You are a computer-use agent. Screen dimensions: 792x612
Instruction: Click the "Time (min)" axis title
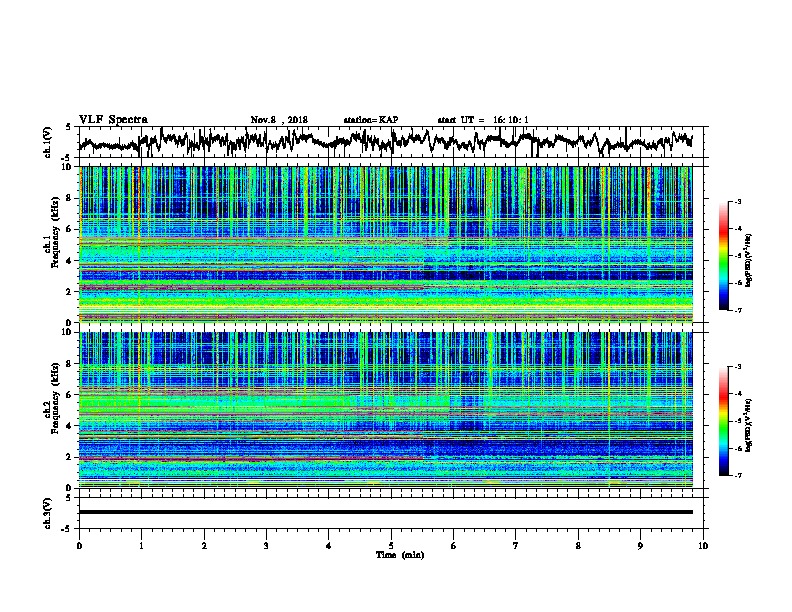pos(400,555)
